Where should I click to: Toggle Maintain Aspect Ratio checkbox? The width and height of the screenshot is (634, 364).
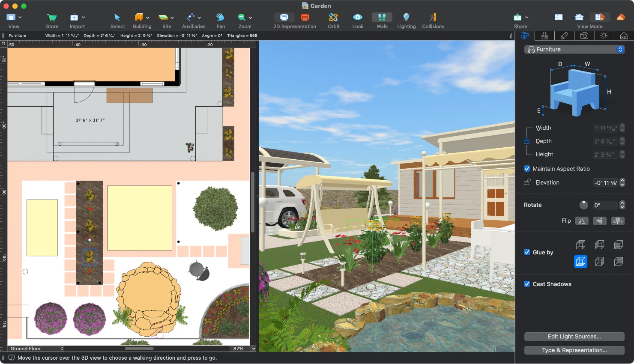point(527,169)
